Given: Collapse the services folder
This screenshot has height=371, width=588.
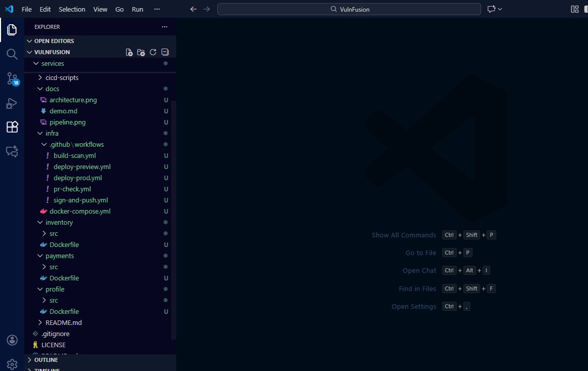Looking at the screenshot, I should (100, 64).
